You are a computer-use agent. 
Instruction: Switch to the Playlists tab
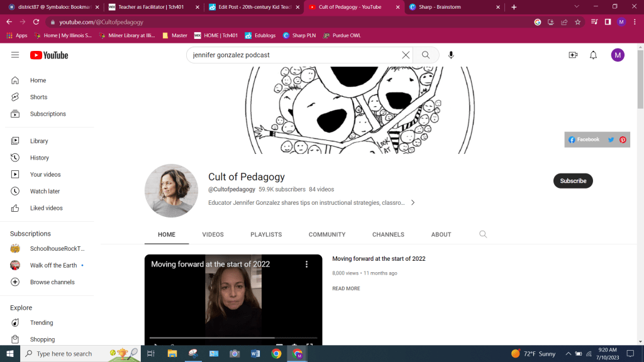(266, 235)
